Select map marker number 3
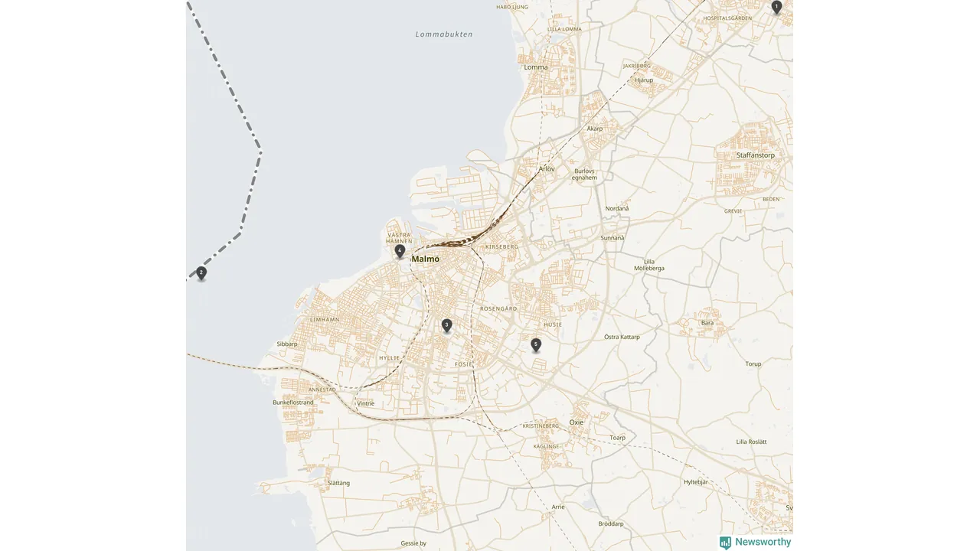 (446, 325)
